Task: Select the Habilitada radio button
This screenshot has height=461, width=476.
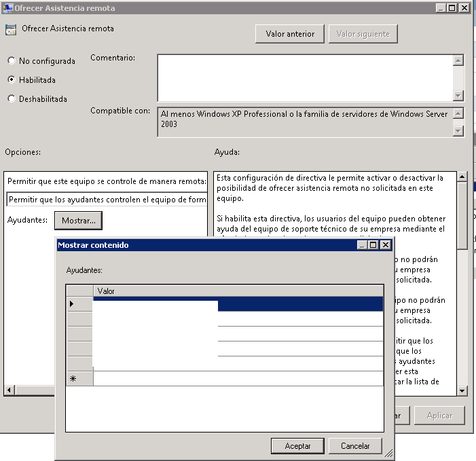Action: click(x=11, y=80)
